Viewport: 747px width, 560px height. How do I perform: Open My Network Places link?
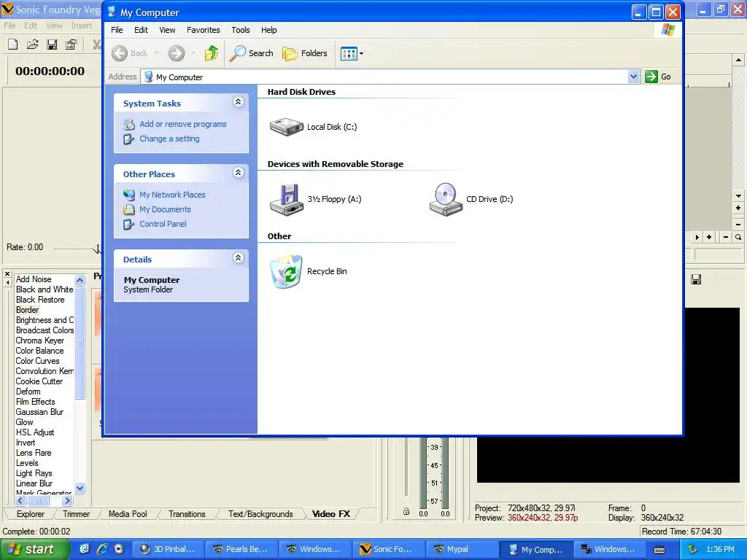tap(172, 195)
